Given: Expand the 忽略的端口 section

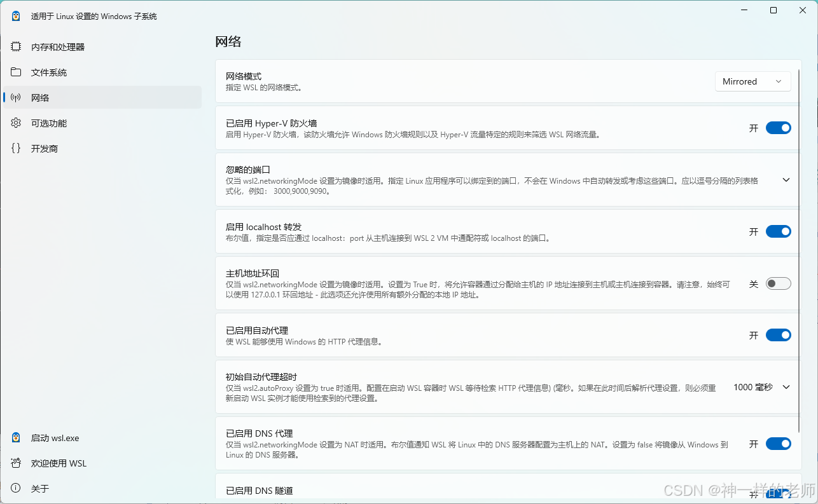Looking at the screenshot, I should click(x=786, y=180).
